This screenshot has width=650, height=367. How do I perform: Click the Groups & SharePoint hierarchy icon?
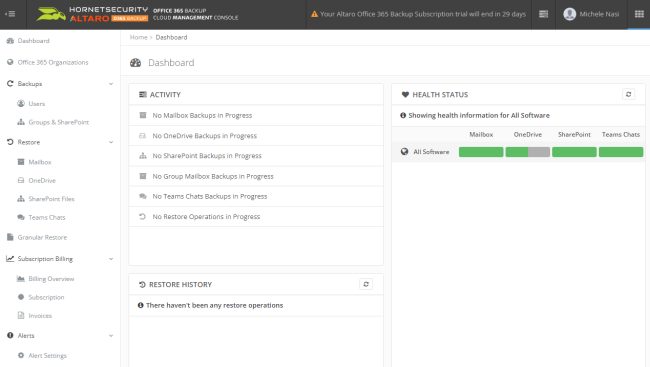click(21, 122)
